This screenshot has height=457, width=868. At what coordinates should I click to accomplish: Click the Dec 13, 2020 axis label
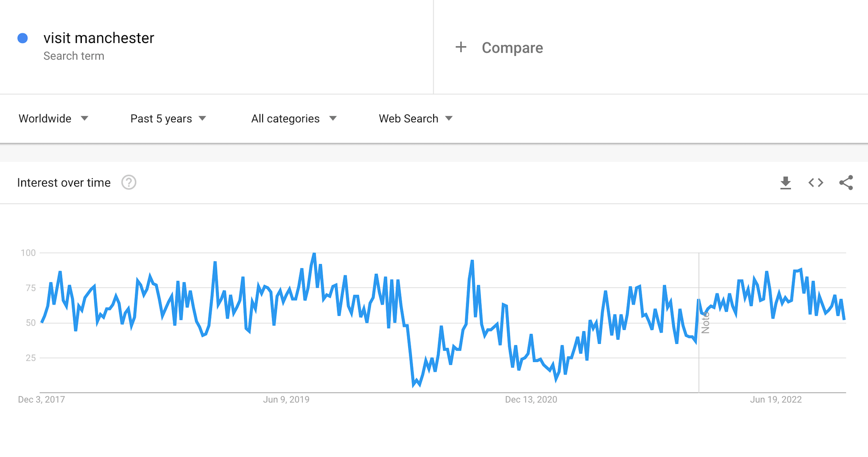pyautogui.click(x=531, y=399)
